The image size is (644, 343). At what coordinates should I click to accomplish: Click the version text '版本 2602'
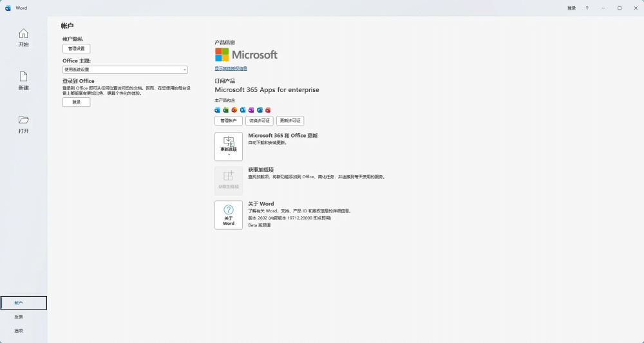coord(258,218)
